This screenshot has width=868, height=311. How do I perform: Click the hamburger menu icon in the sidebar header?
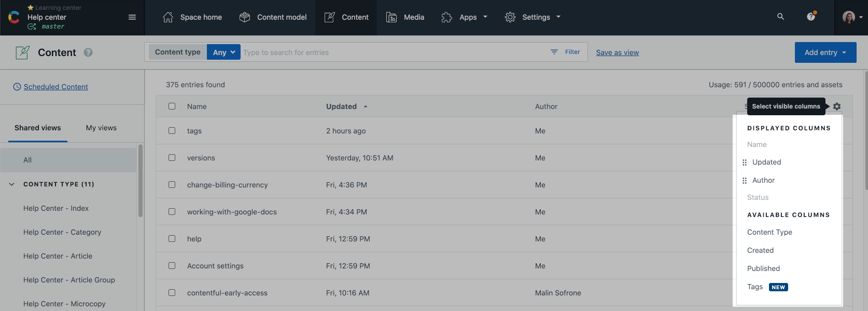tap(132, 17)
